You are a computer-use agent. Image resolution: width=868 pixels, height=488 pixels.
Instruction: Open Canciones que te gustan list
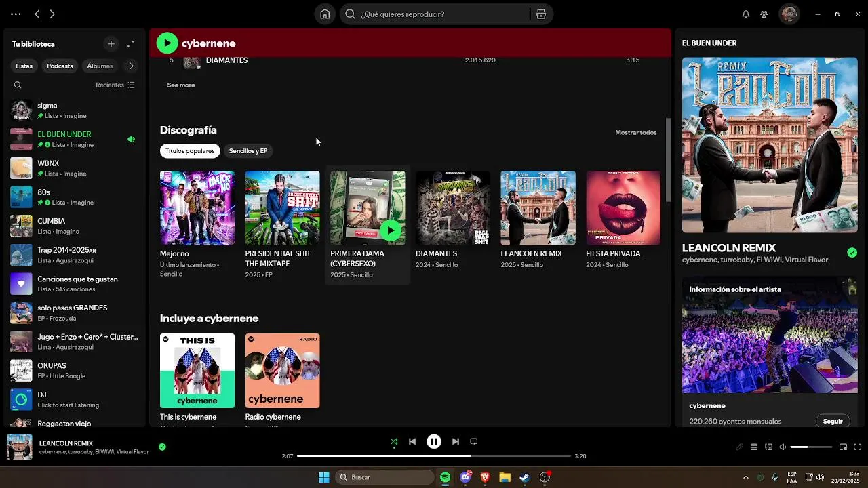click(x=73, y=284)
